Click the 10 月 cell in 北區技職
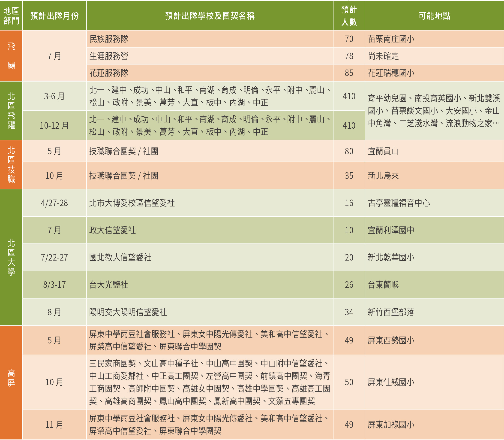The height and width of the screenshot is (440, 504). click(54, 176)
